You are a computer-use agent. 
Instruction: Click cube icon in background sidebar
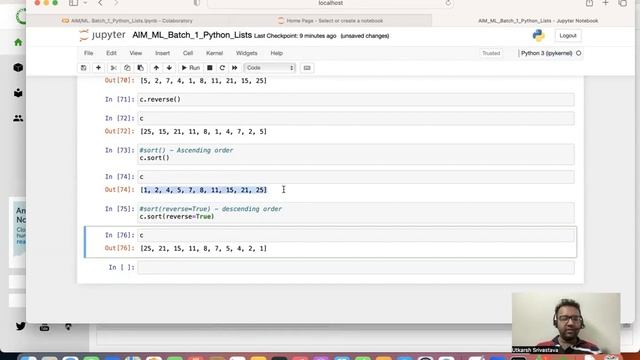(x=18, y=67)
